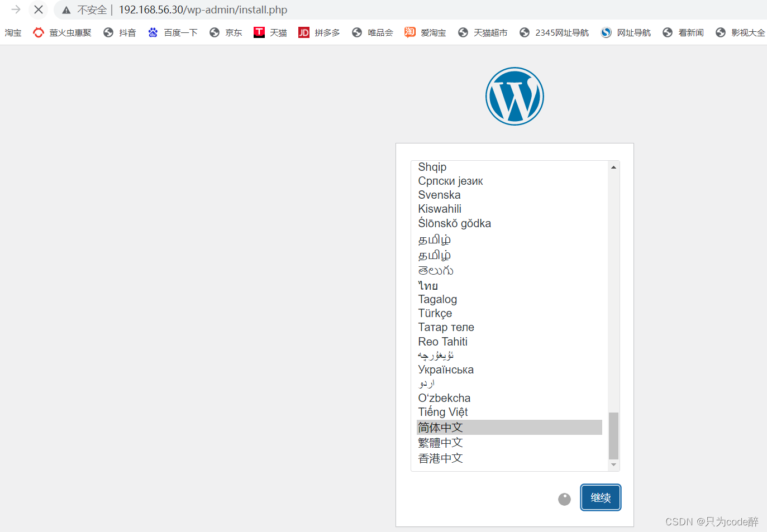
Task: Click the language list scroll down arrow
Action: click(613, 464)
